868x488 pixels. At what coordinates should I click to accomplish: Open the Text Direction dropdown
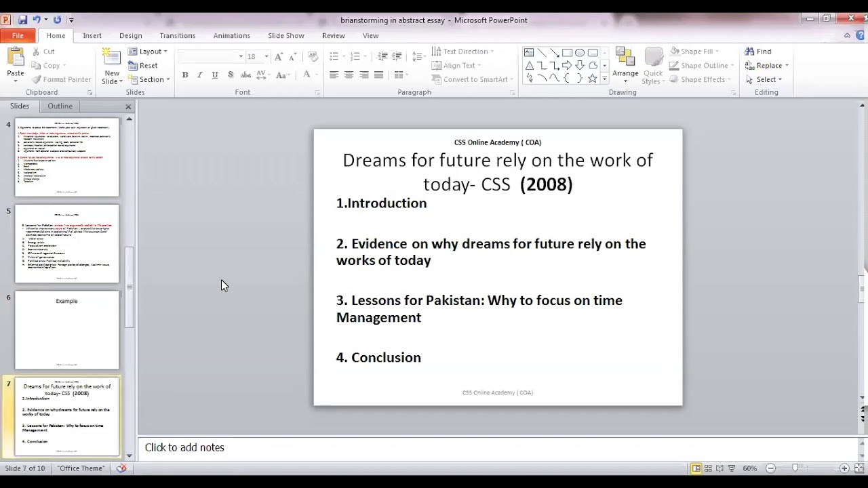(x=462, y=52)
